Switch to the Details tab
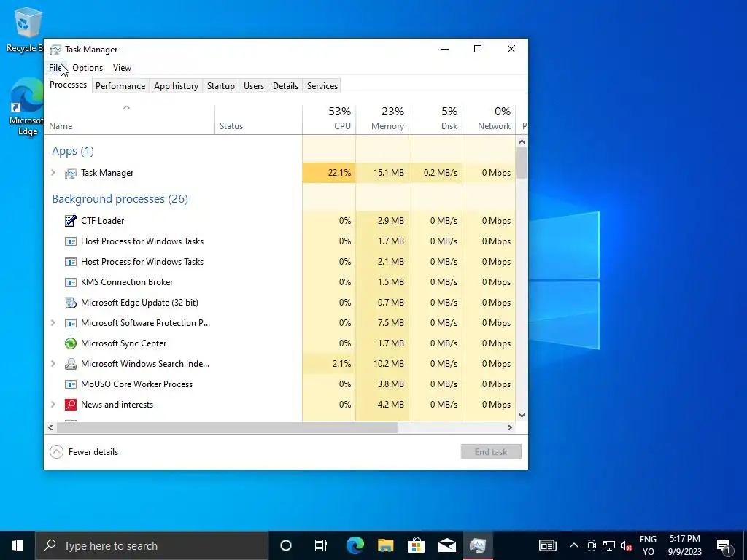 [x=285, y=86]
